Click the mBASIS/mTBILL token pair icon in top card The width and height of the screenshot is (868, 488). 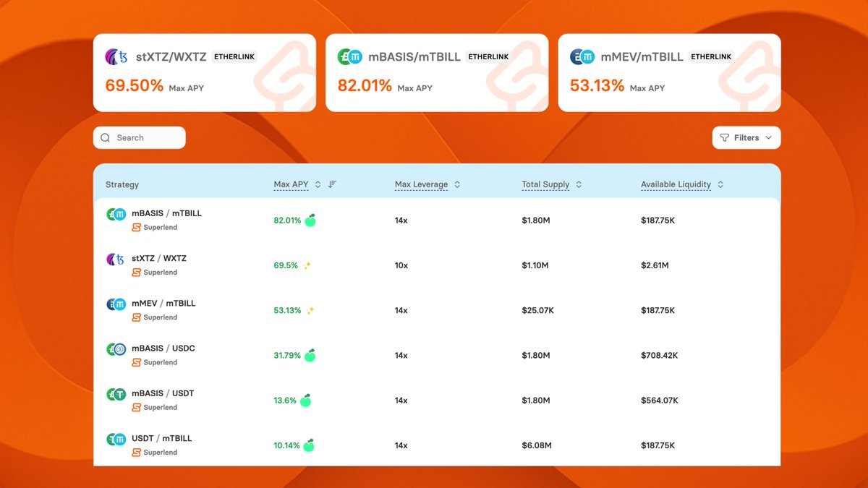coord(349,56)
